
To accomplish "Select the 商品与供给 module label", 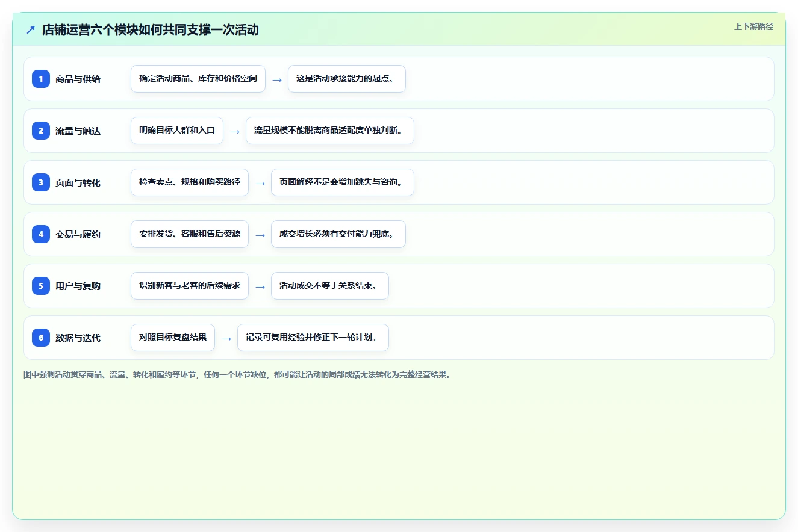I will 78,79.
